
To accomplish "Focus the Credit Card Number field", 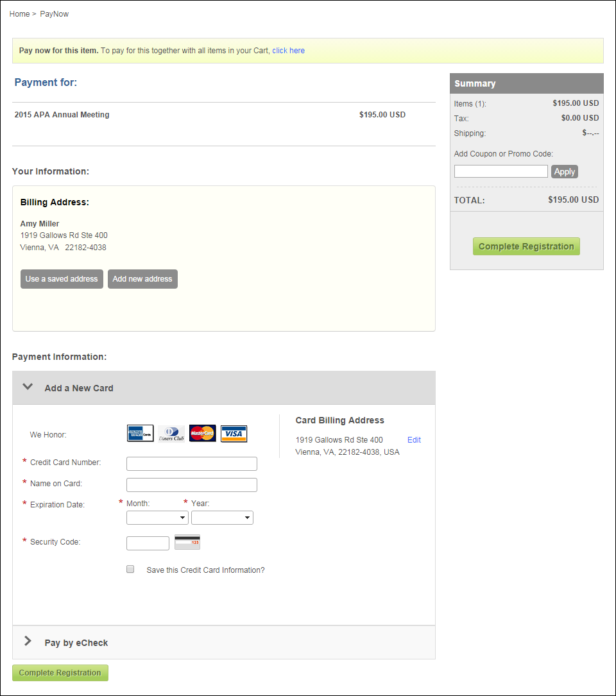I will pyautogui.click(x=192, y=463).
